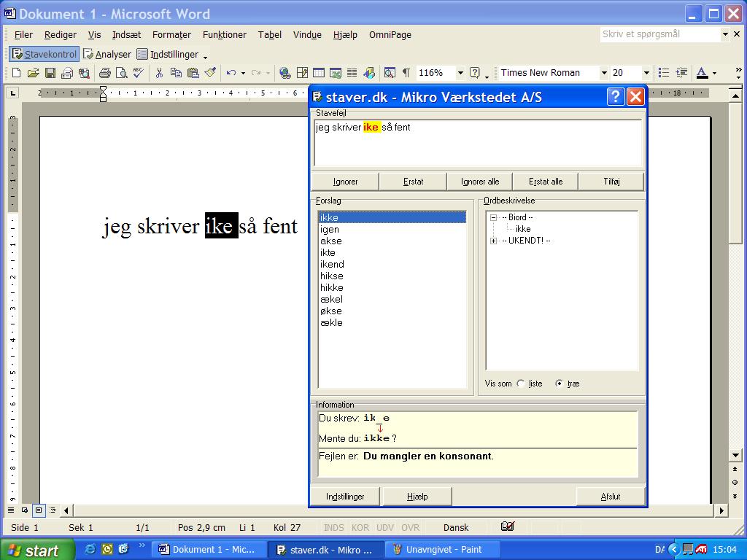Viewport: 747px width, 560px height.
Task: Click the question mark help button in staver.dk title bar
Action: click(x=615, y=97)
